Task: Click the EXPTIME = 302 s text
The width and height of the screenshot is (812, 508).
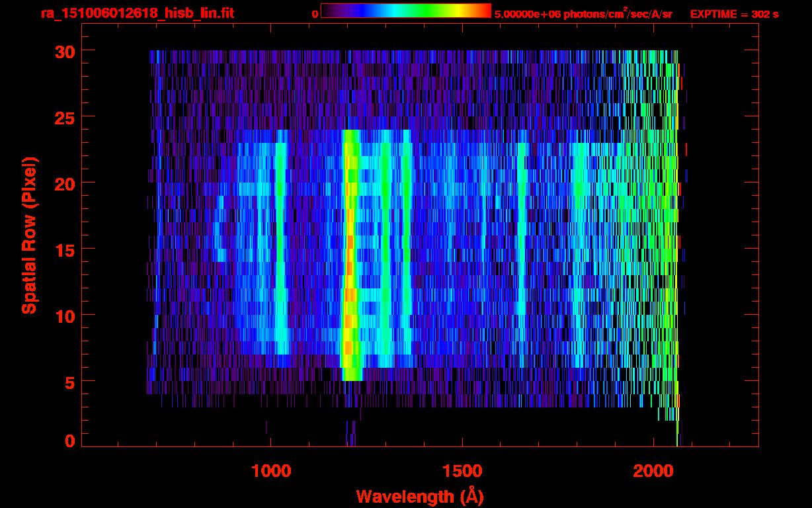Action: click(x=734, y=14)
